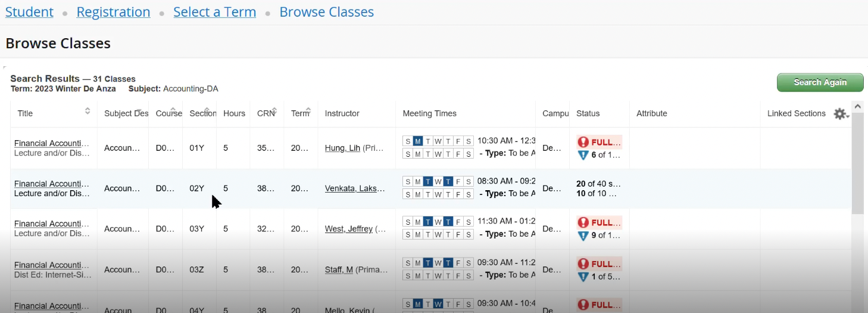Sort by the Course column arrow
The width and height of the screenshot is (868, 313).
point(173,111)
